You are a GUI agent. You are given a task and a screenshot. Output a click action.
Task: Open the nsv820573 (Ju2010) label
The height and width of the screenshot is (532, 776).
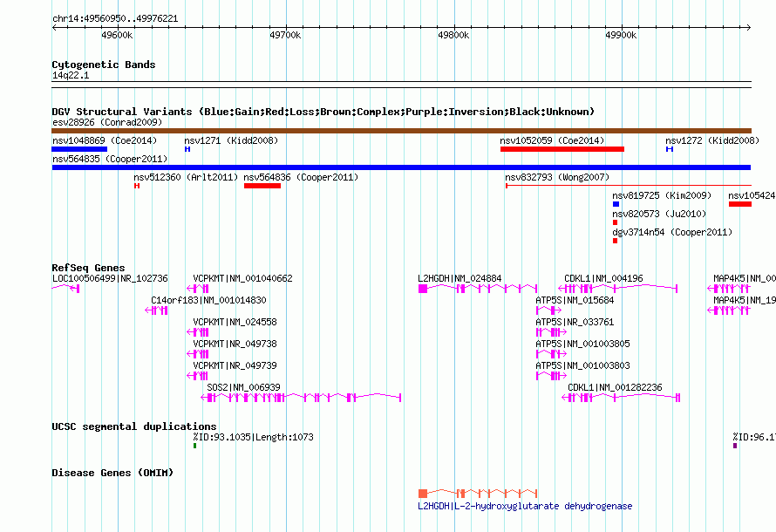click(x=659, y=214)
